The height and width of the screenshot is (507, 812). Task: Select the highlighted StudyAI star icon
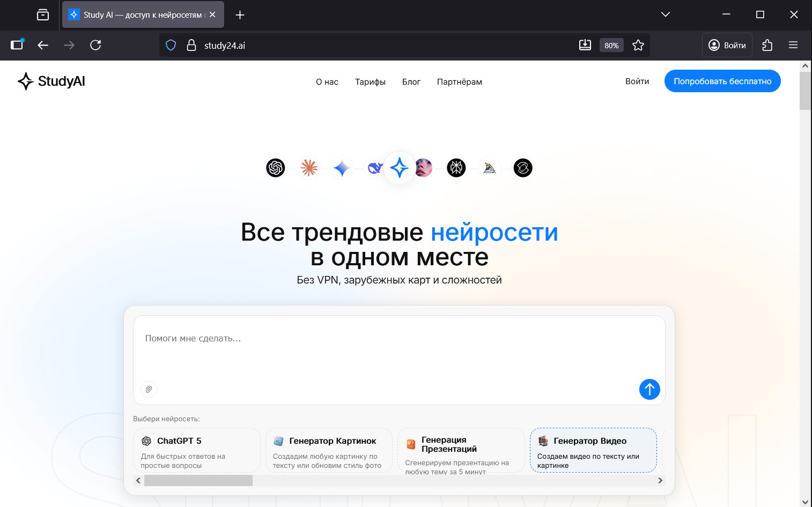tap(399, 168)
